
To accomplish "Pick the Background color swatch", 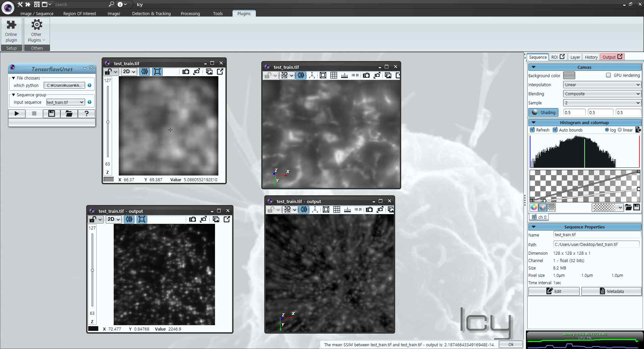I will click(569, 76).
